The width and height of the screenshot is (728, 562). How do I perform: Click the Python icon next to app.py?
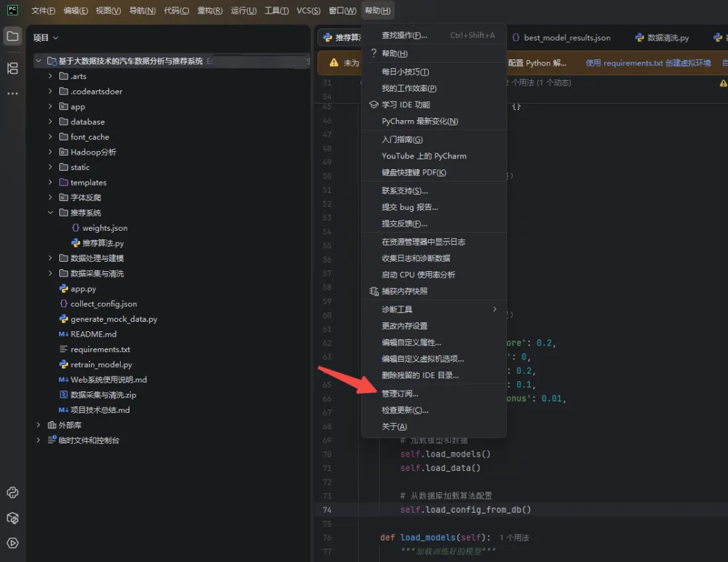(x=63, y=288)
